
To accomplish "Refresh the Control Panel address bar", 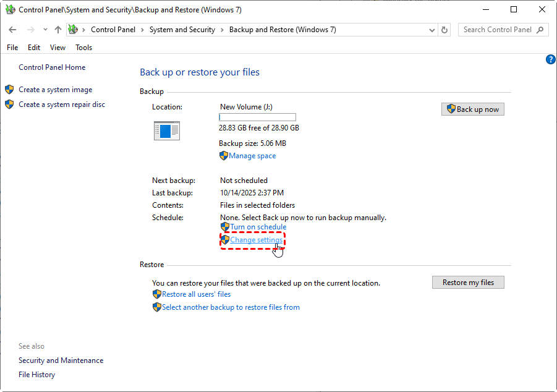I will tap(444, 30).
